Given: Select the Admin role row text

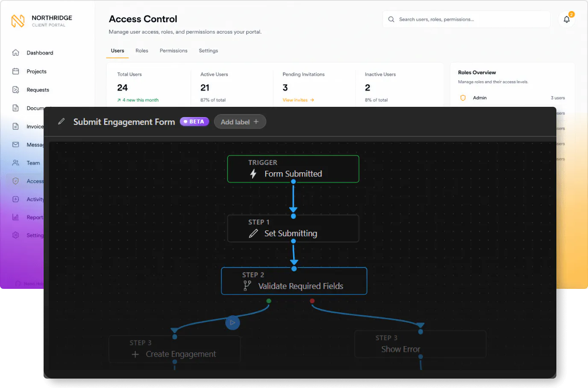Looking at the screenshot, I should (x=480, y=98).
